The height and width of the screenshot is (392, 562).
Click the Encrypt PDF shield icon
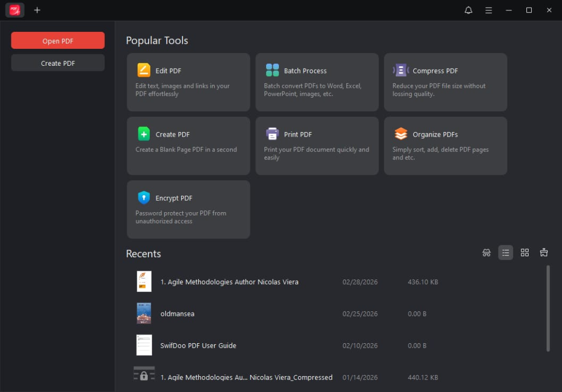tap(143, 197)
